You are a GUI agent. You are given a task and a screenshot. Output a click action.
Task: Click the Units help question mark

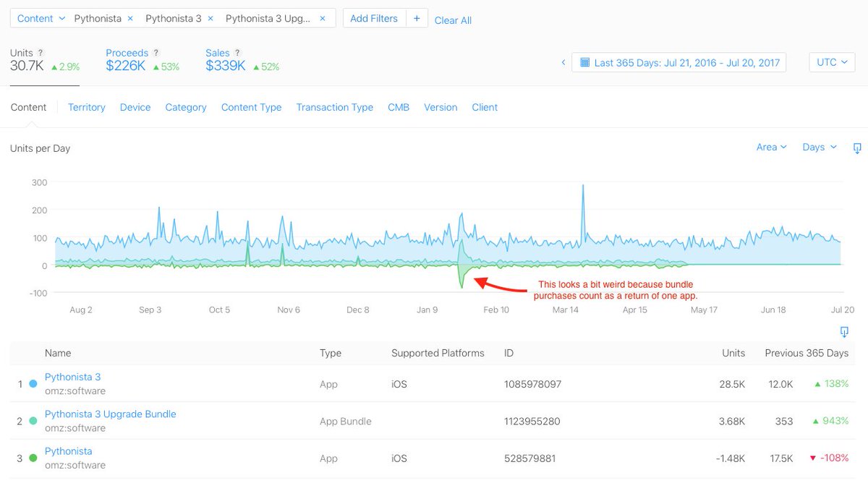tap(41, 53)
